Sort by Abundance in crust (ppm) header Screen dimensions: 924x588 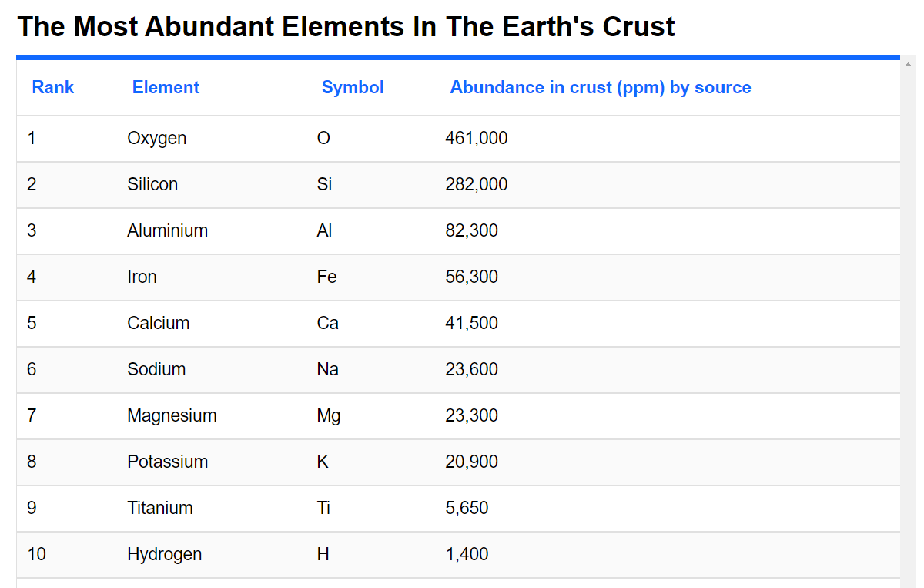point(601,88)
